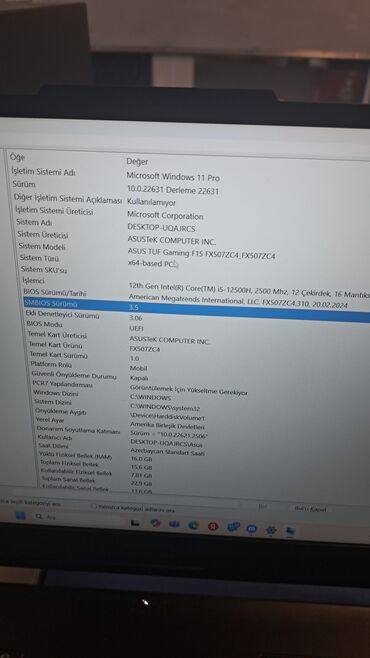This screenshot has height=658, width=370.
Task: Select the Platform Rolü row label
Action: click(x=51, y=364)
